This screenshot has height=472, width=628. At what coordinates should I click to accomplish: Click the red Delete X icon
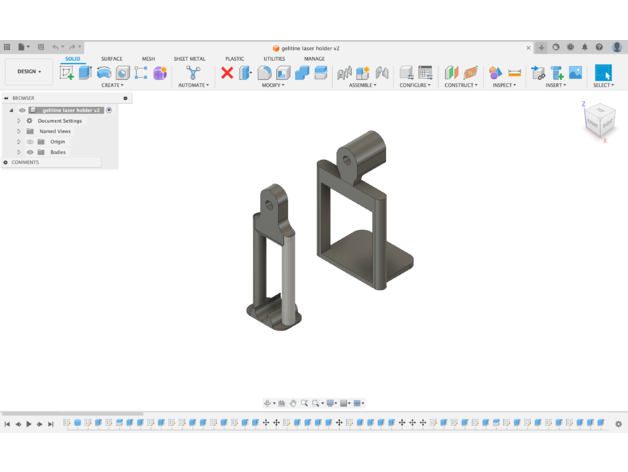[227, 73]
